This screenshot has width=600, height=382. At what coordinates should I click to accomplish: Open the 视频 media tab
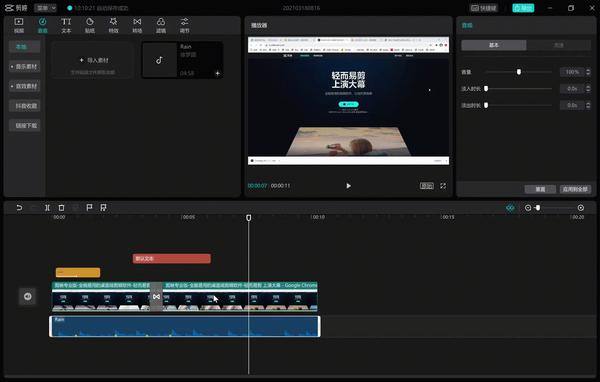click(x=19, y=25)
